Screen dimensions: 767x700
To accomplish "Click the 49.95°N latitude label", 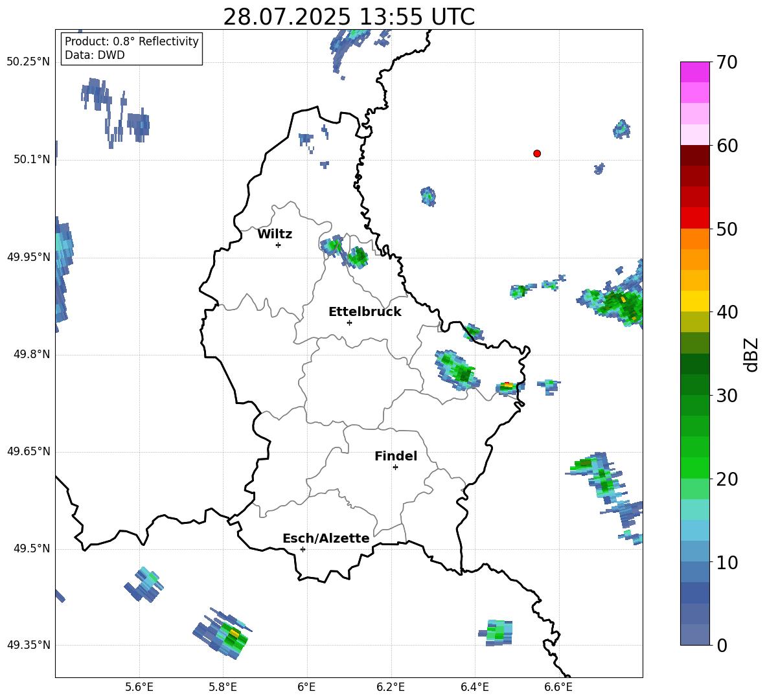I will [x=28, y=257].
